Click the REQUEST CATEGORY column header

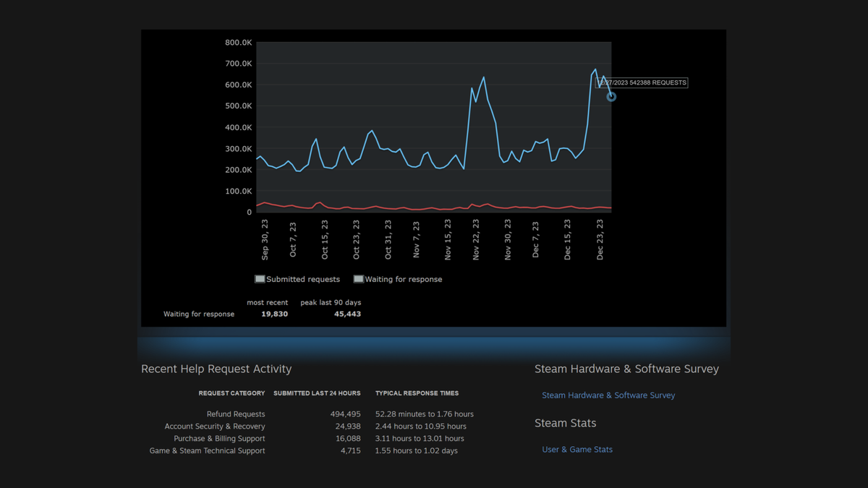[231, 393]
